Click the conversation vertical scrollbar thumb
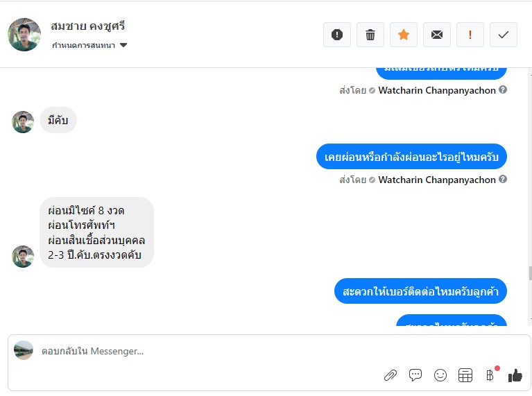The height and width of the screenshot is (396, 532). click(530, 273)
